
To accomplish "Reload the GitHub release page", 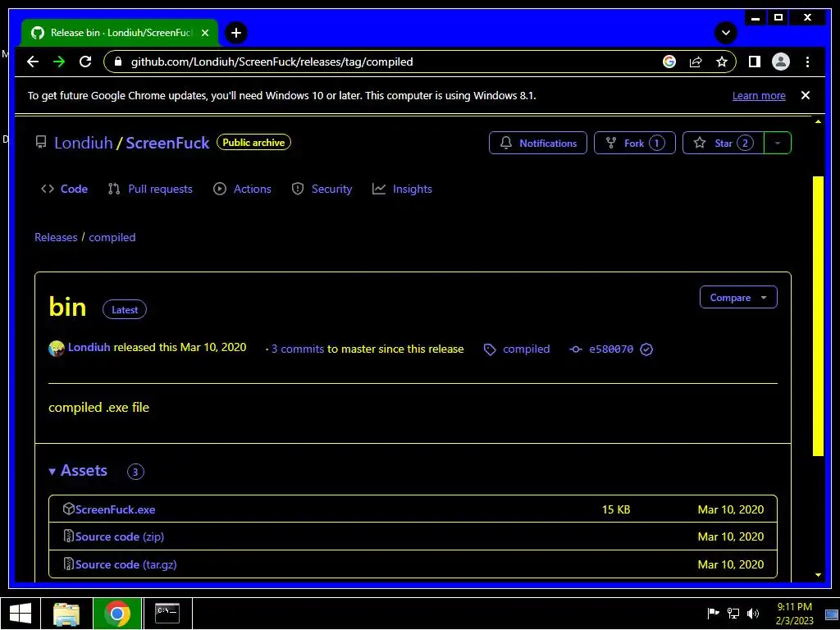I will [x=85, y=62].
